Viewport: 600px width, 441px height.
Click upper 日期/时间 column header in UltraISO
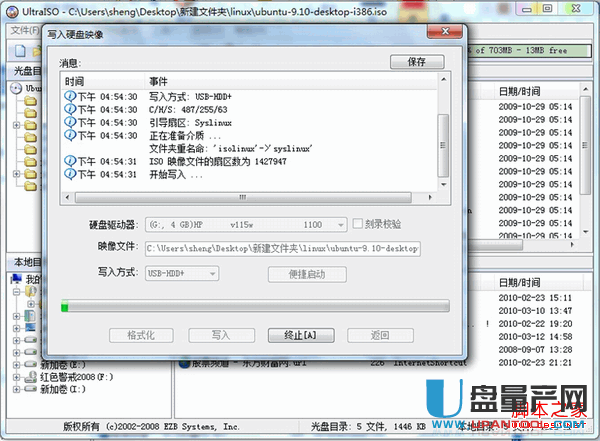(520, 91)
